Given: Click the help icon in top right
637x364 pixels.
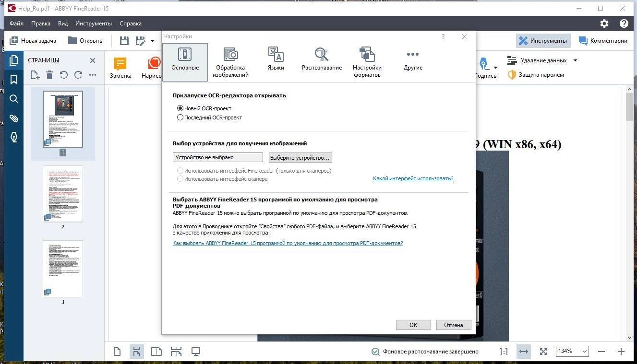Looking at the screenshot, I should [624, 23].
